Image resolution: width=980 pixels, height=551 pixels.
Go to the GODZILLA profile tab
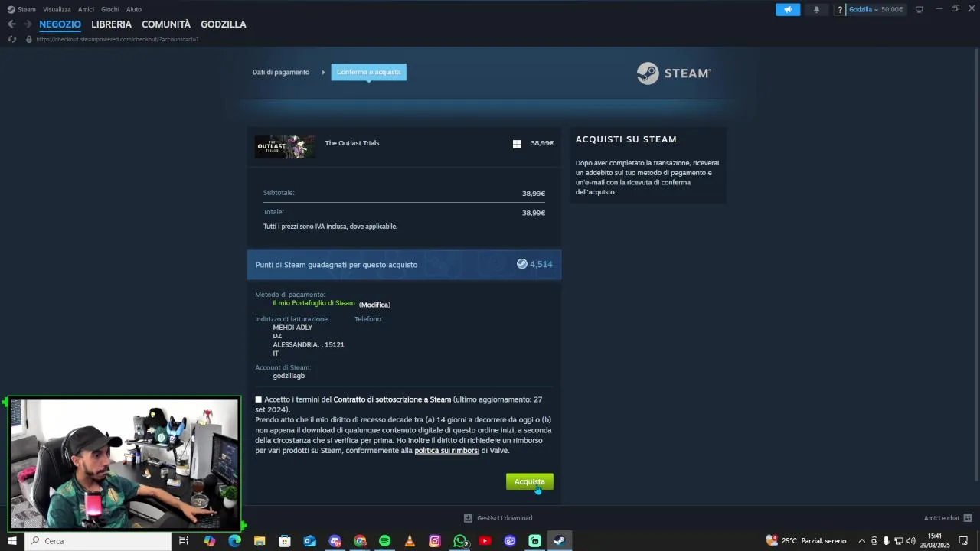point(224,24)
